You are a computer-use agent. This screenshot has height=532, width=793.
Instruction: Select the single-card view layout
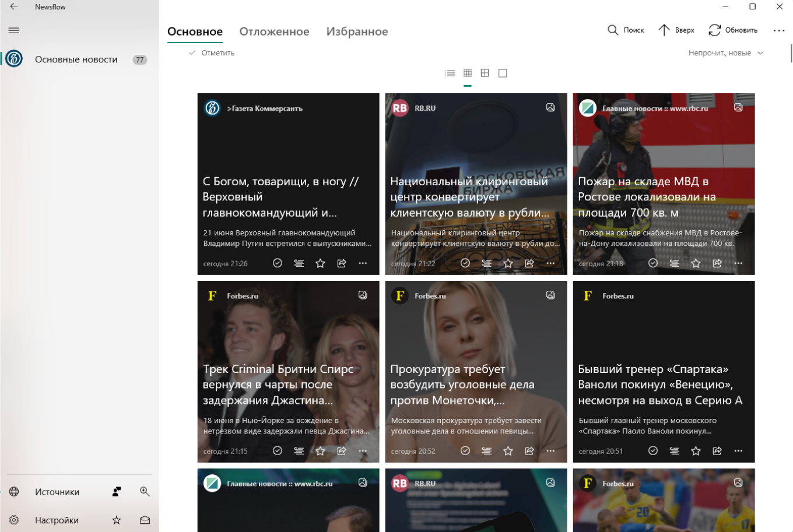click(501, 73)
